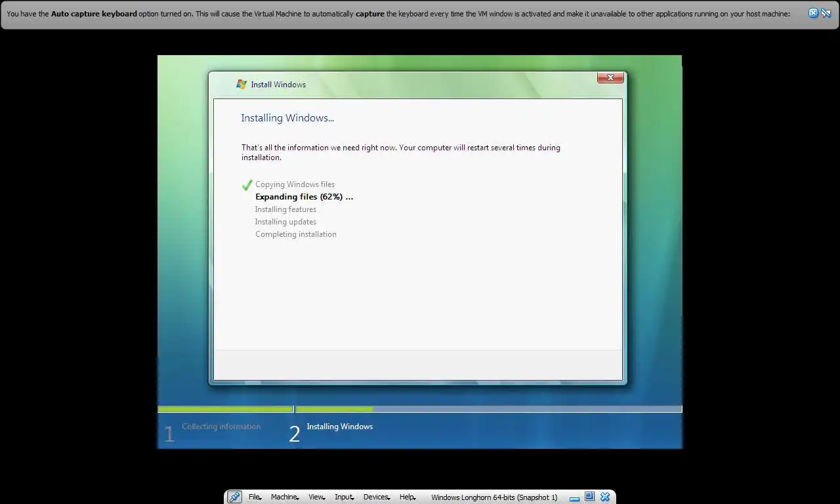Click the 'Installing updates' step
This screenshot has width=840, height=504.
pos(285,222)
